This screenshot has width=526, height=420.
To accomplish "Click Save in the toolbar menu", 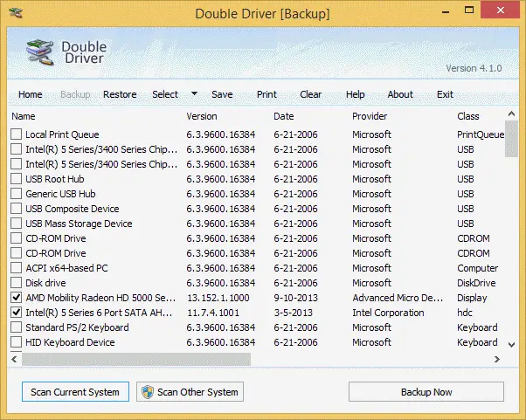I will pos(222,94).
